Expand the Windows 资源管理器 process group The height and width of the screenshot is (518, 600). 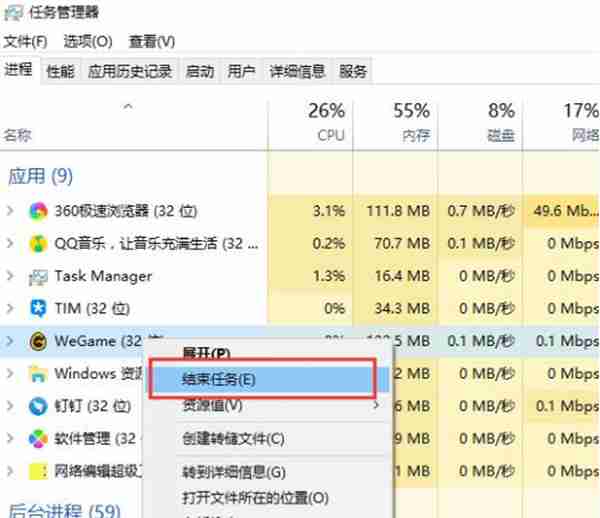tap(10, 373)
